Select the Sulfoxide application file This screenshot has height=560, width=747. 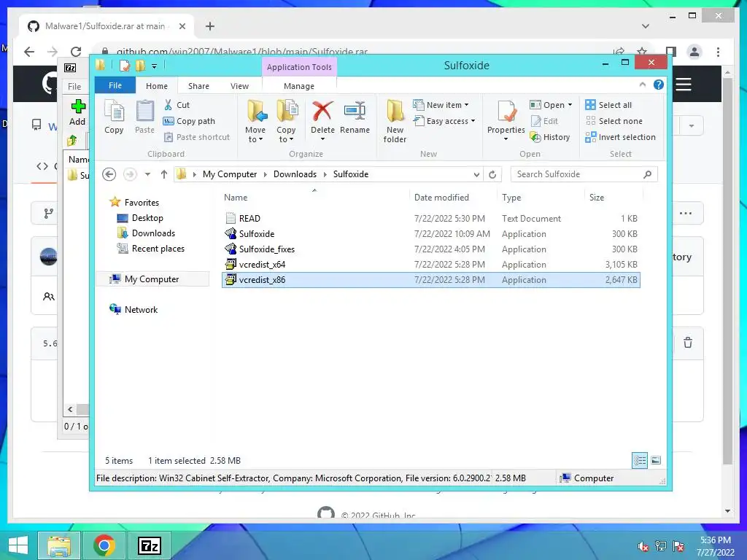pyautogui.click(x=430, y=234)
